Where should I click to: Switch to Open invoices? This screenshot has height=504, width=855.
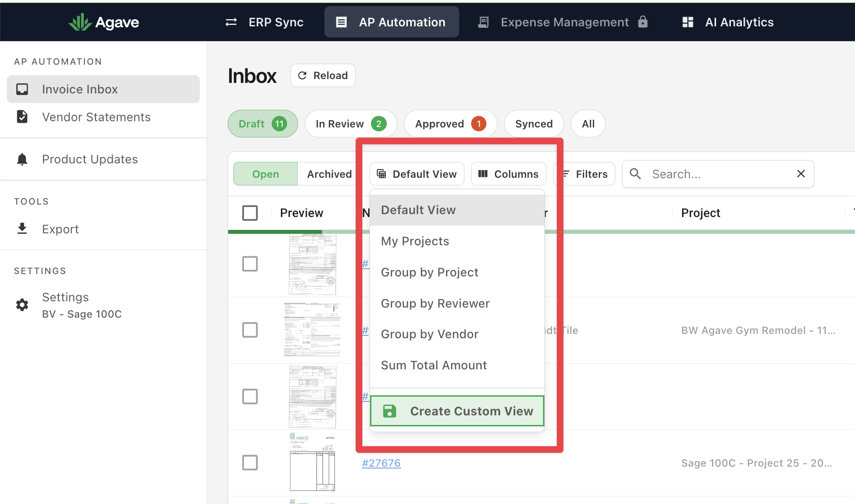(x=266, y=174)
